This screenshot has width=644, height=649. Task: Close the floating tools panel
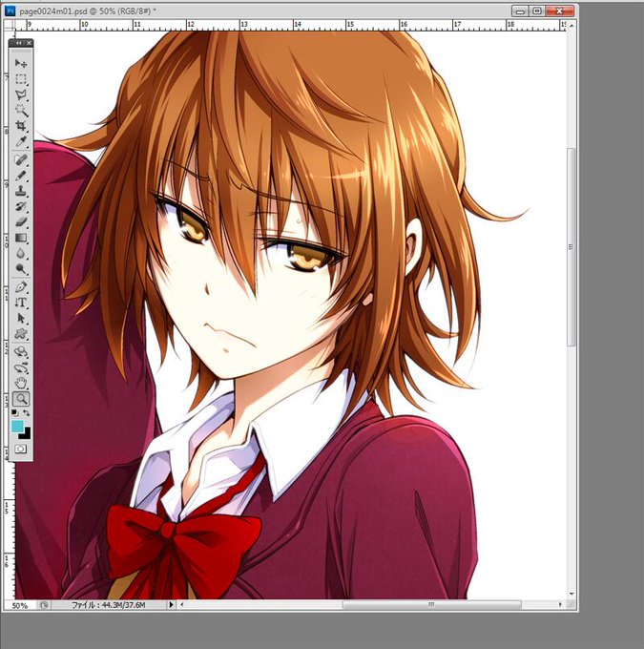29,43
